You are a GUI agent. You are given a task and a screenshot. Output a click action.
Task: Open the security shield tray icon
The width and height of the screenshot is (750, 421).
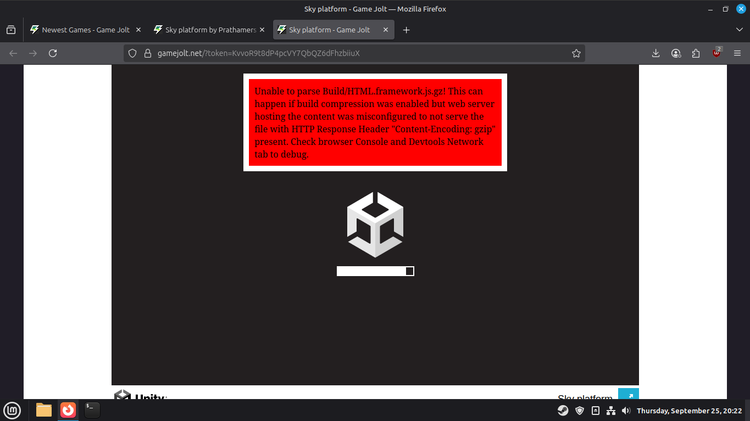coord(579,410)
